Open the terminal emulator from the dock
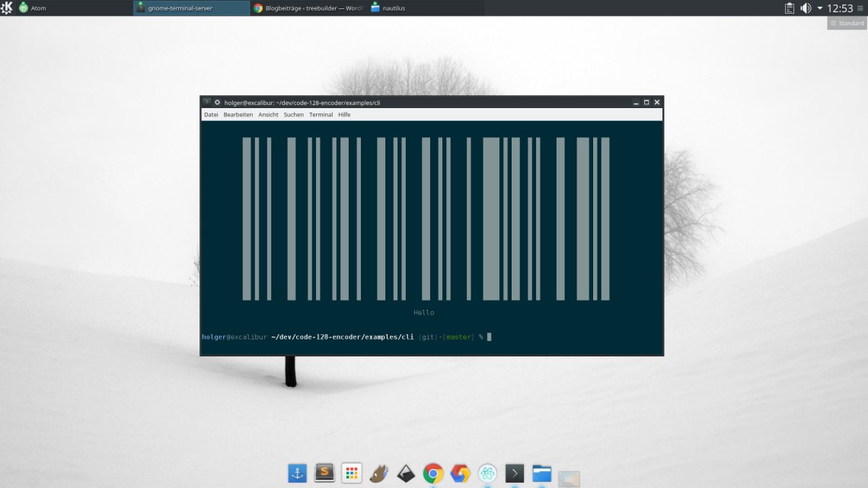The image size is (868, 488). 514,472
